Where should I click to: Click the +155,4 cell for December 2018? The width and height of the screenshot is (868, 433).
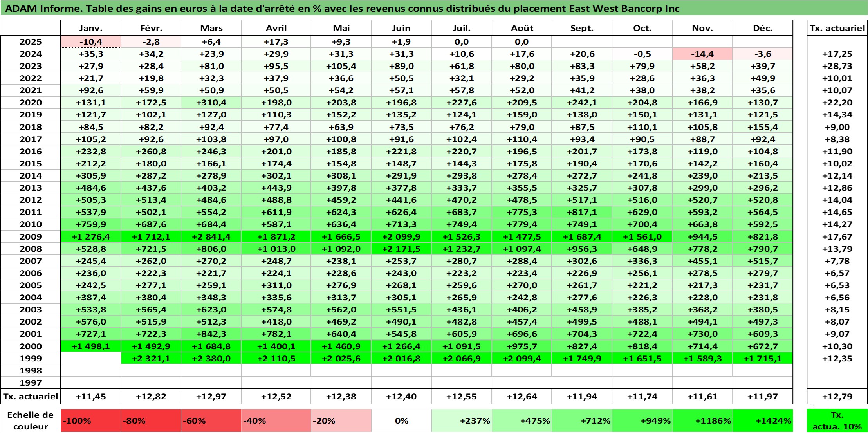pyautogui.click(x=763, y=127)
